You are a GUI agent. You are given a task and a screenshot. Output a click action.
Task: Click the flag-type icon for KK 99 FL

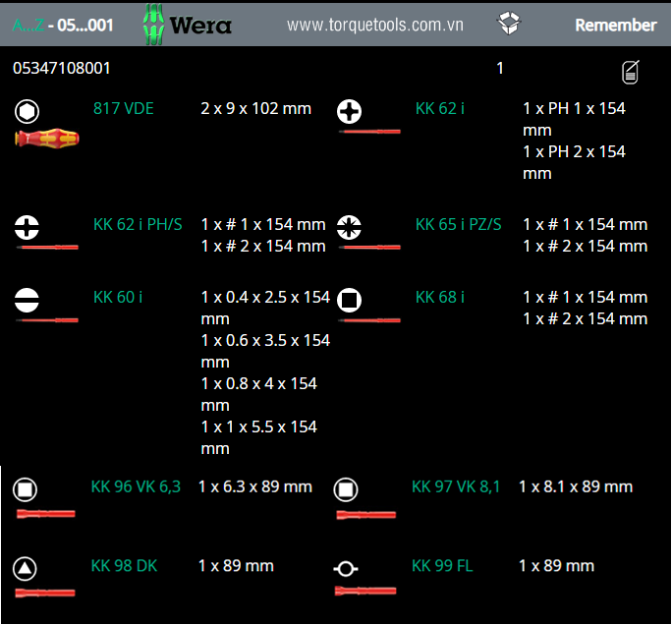(x=346, y=569)
